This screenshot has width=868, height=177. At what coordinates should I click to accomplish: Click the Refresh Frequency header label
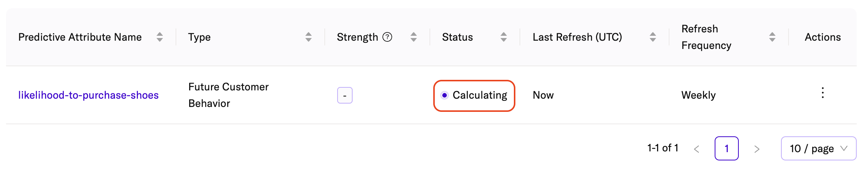(706, 37)
